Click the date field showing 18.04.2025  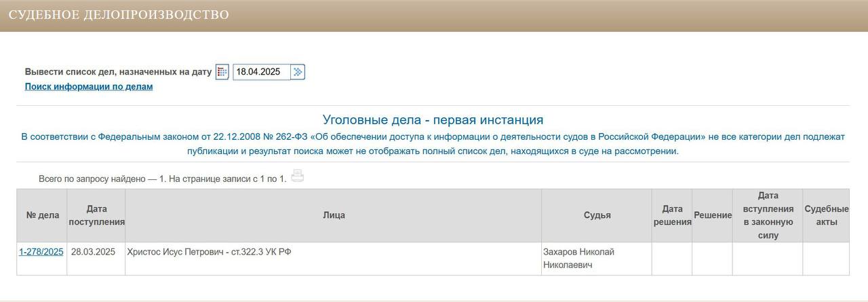point(262,72)
